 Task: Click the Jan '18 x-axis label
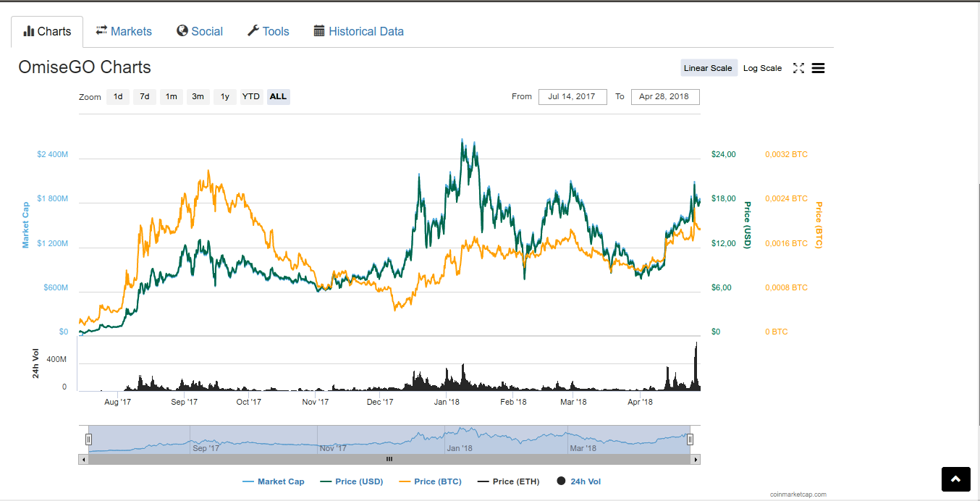447,402
